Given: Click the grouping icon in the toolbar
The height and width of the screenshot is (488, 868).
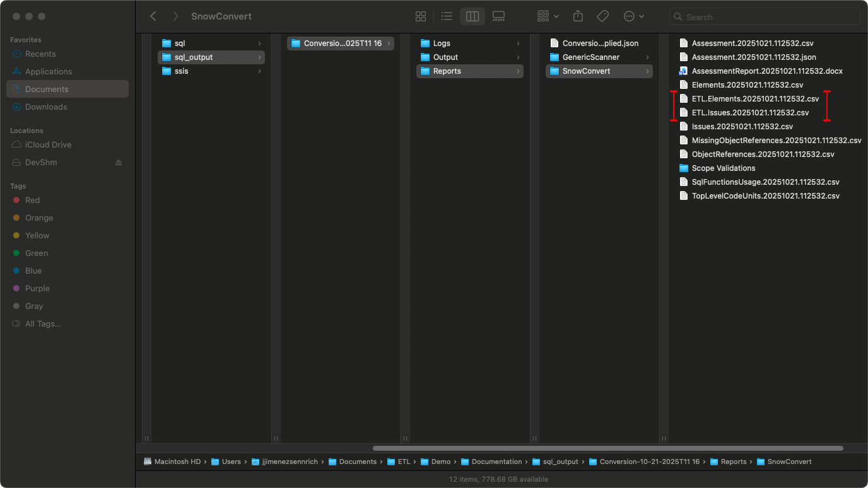Looking at the screenshot, I should tap(543, 16).
